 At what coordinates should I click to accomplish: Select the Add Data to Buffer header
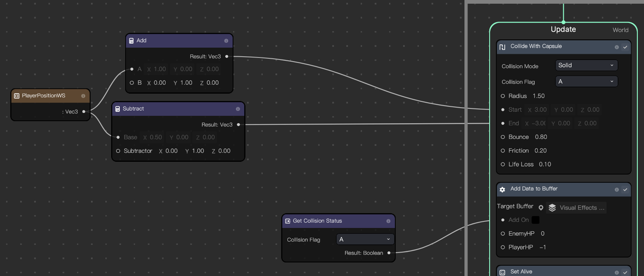(x=563, y=190)
